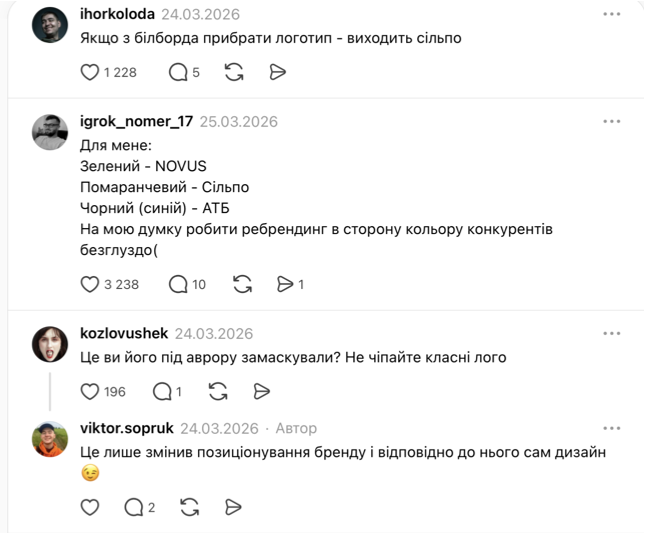The width and height of the screenshot is (645, 533).
Task: Share ihorkoloda's comment via the send icon
Action: [x=278, y=71]
